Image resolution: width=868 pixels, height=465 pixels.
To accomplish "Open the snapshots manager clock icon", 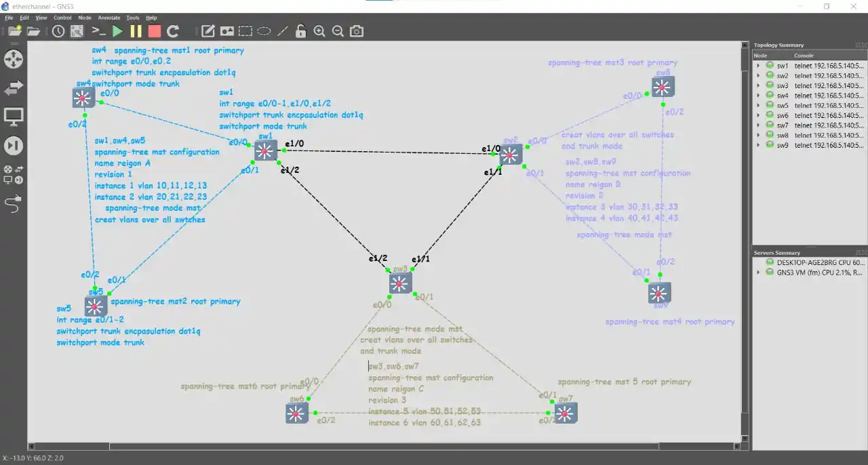I will coord(58,31).
